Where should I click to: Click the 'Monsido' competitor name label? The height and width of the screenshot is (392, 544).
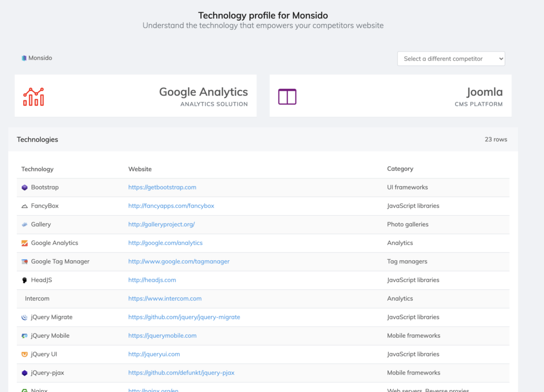(40, 58)
